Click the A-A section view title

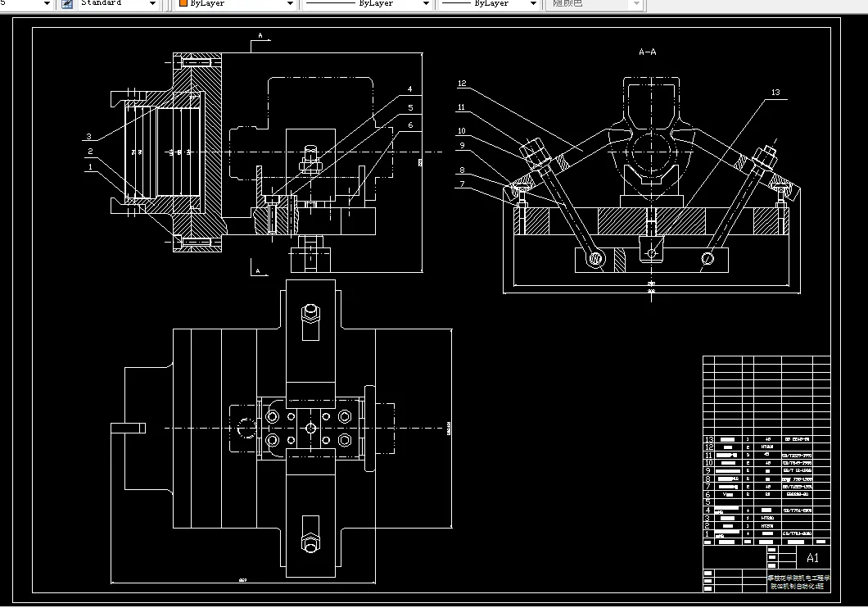click(647, 52)
